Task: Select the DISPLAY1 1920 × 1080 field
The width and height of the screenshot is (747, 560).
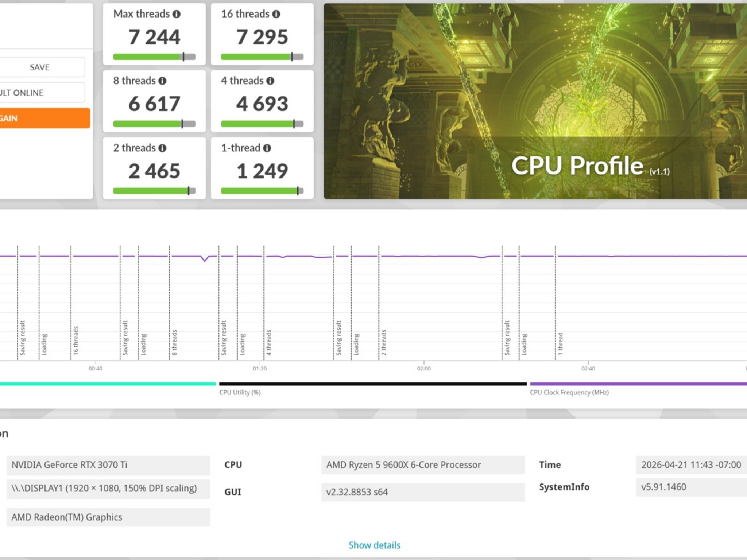Action: click(x=108, y=489)
